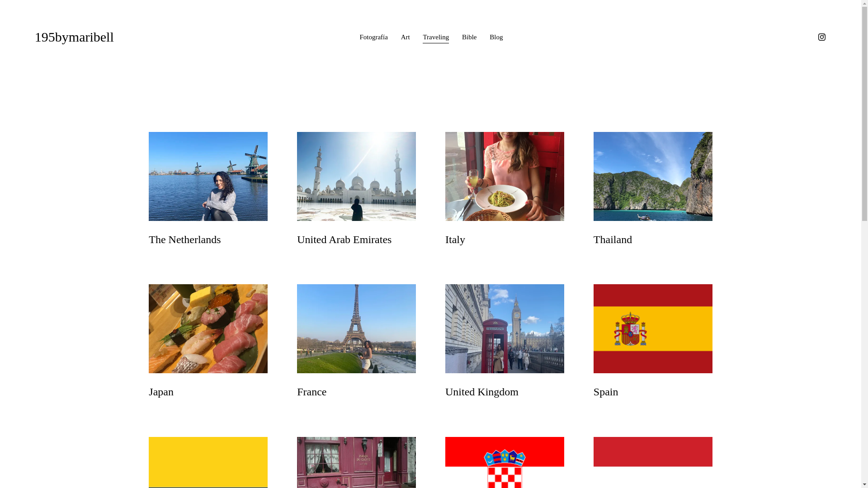Click the France title link

[311, 392]
